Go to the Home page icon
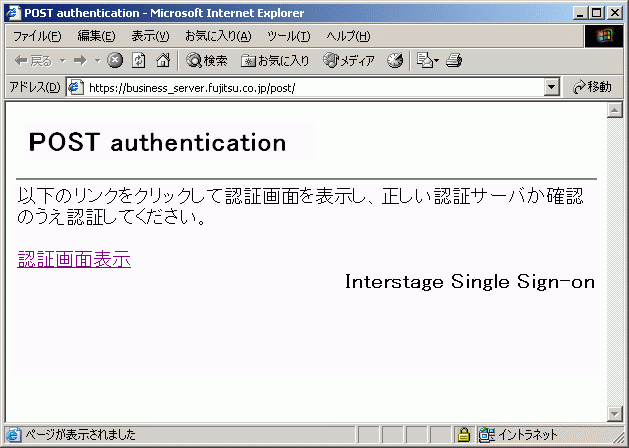Screen dimensions: 629x448 163,61
